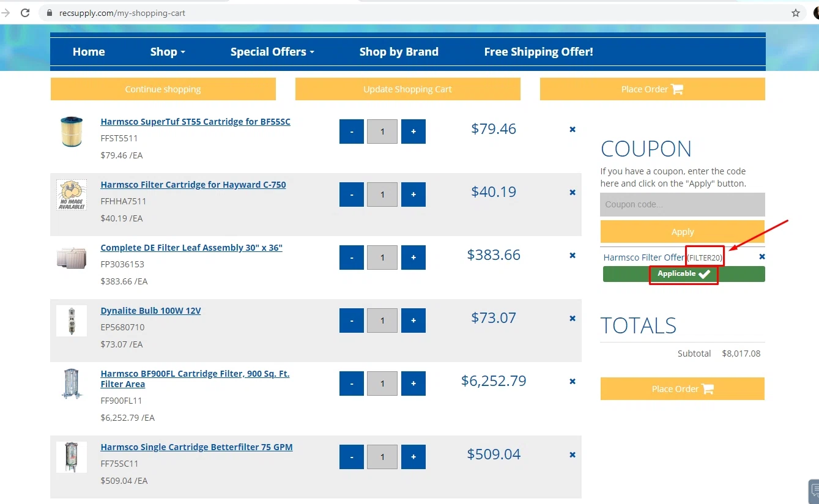Decrease quantity of Dynalite Bulb 100W 12V
This screenshot has height=504, width=819.
tap(352, 321)
